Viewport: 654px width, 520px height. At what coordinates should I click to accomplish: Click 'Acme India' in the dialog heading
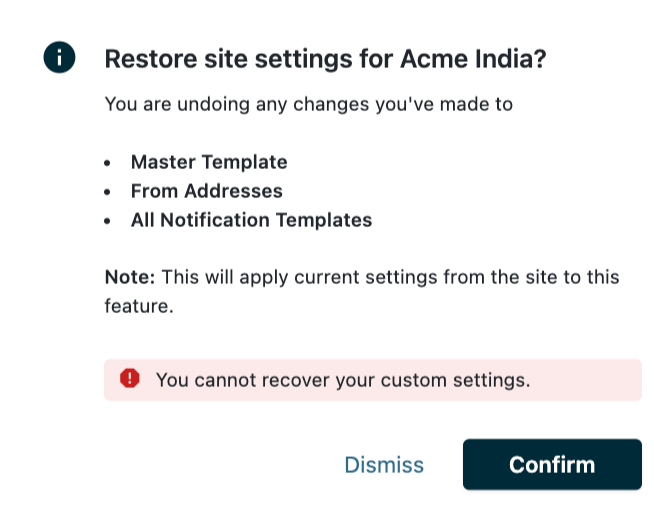click(466, 59)
